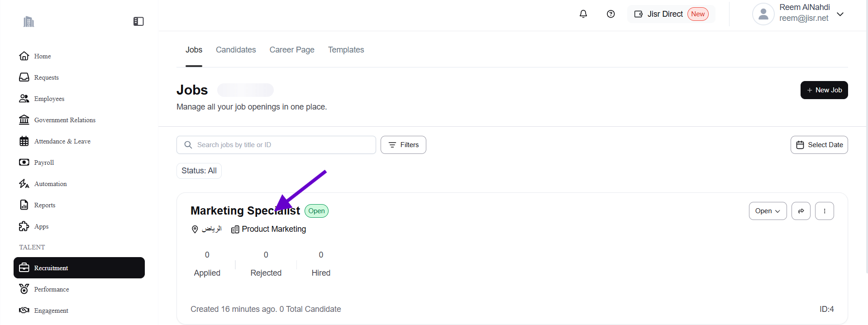Open the Filters button
The image size is (868, 325).
point(403,145)
